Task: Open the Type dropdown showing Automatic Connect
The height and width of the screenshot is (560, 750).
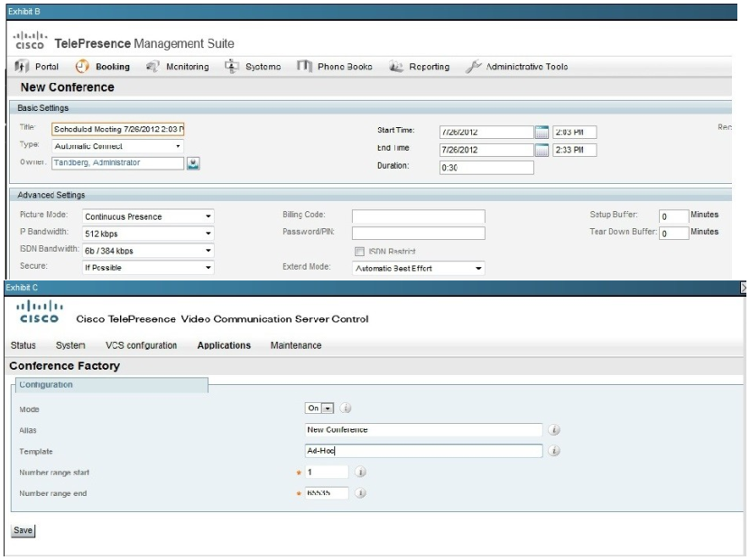Action: (x=117, y=146)
